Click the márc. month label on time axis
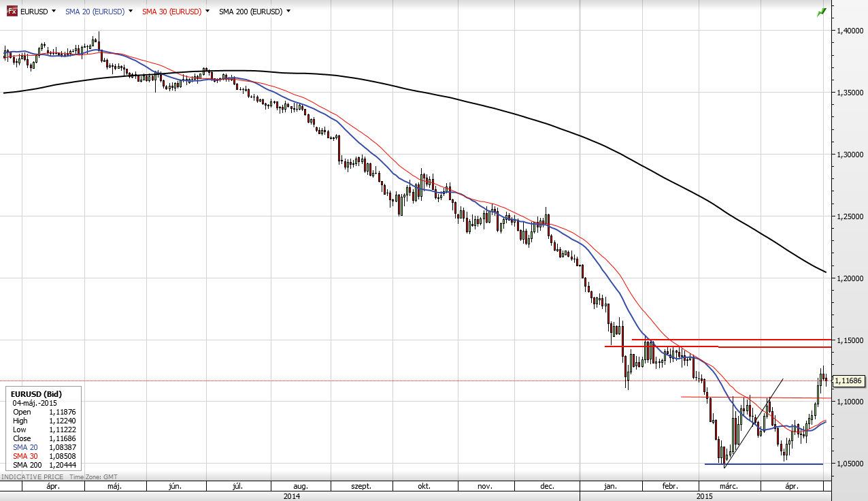The image size is (868, 501). pyautogui.click(x=729, y=487)
